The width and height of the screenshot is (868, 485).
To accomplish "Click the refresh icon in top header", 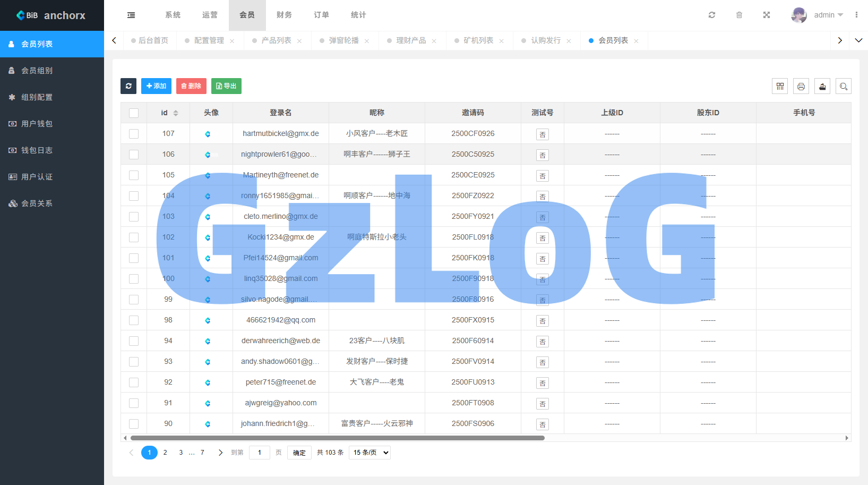I will click(x=712, y=15).
